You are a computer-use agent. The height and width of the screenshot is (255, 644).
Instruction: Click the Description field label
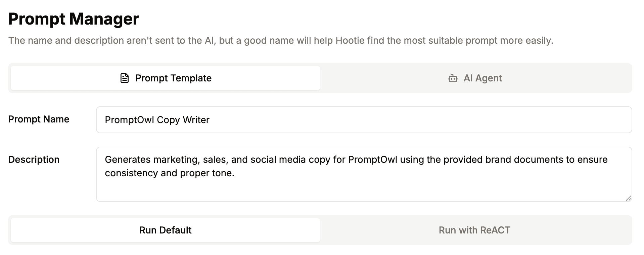pos(34,159)
